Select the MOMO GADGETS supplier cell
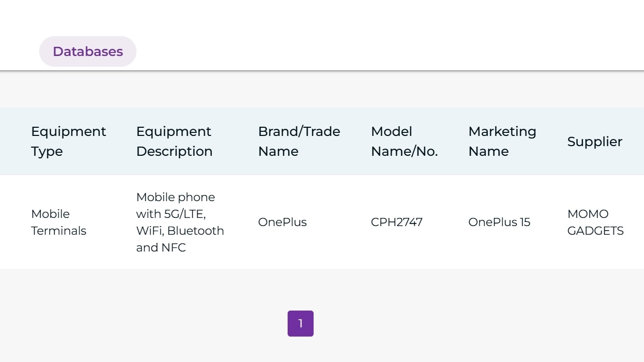644x362 pixels. pos(595,222)
